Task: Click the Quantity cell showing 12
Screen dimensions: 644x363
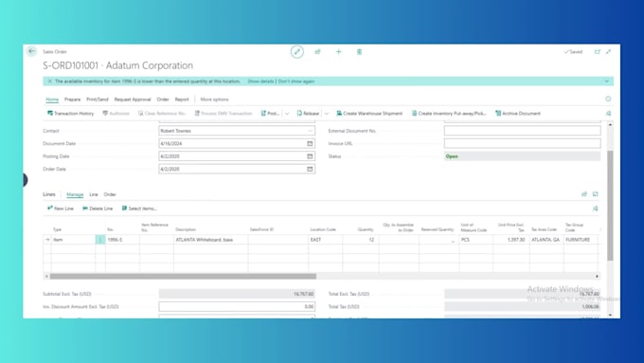Action: 361,240
